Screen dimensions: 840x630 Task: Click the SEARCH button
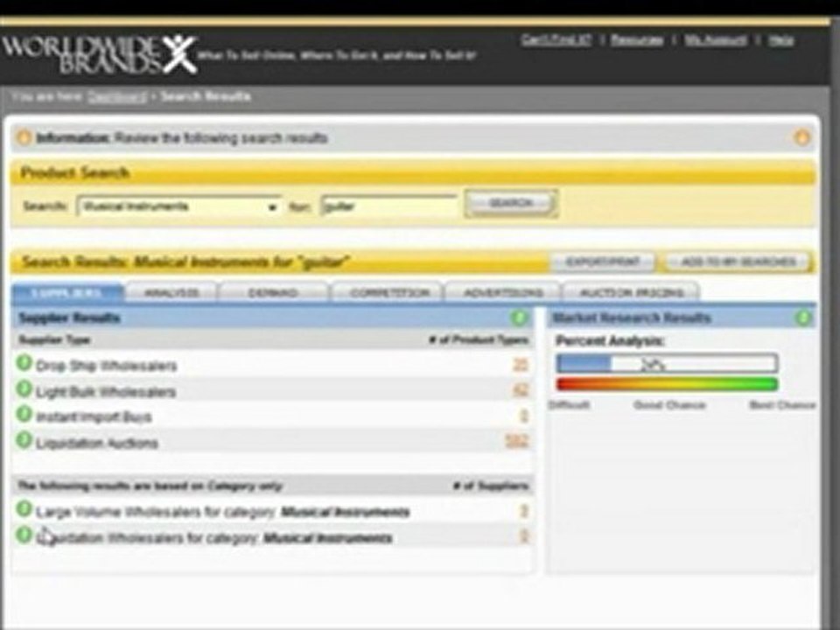coord(510,204)
